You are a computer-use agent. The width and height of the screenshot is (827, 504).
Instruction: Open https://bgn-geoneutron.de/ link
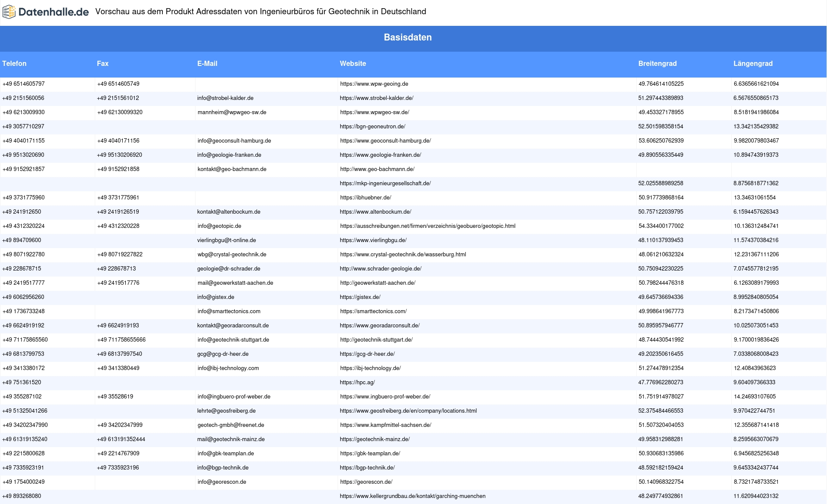tap(373, 127)
